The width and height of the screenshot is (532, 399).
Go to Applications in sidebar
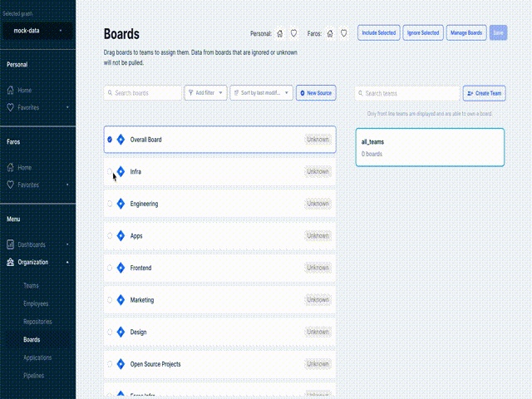click(37, 357)
